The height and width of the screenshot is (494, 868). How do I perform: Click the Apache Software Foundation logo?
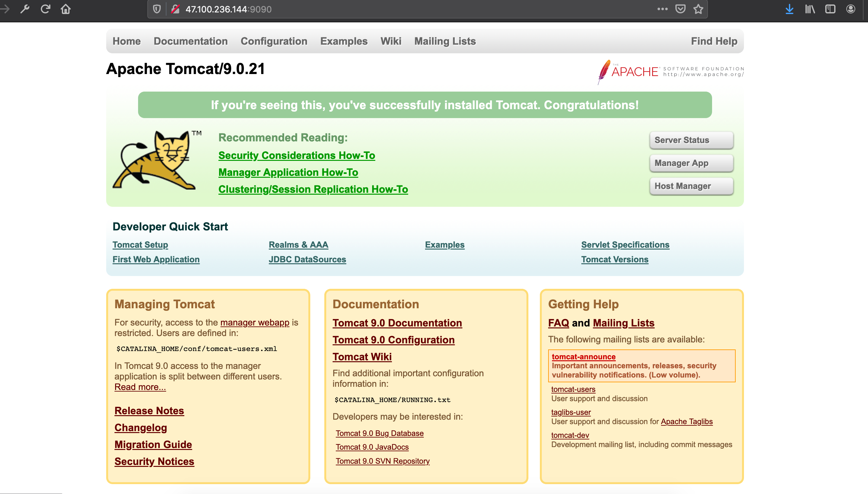[x=670, y=72]
